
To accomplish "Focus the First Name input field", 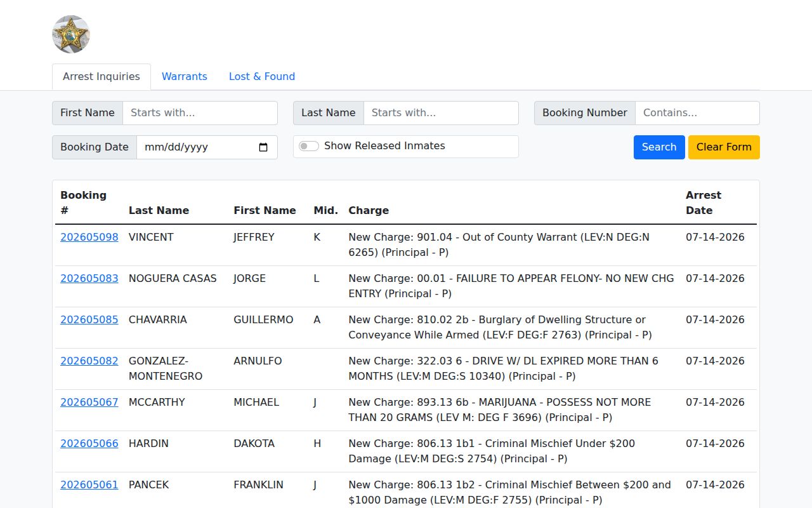I will (200, 113).
